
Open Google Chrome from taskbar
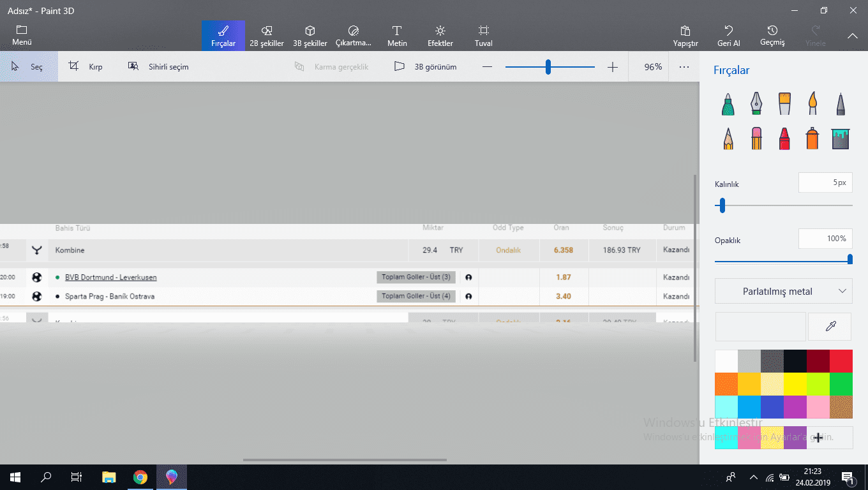pyautogui.click(x=140, y=477)
